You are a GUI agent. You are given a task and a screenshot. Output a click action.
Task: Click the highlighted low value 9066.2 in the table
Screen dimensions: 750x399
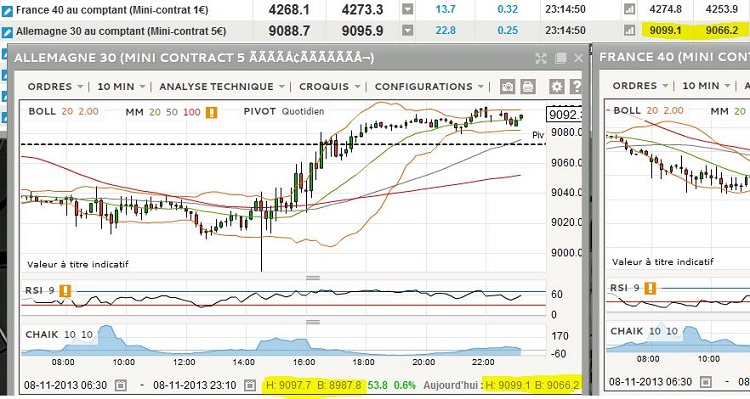722,31
